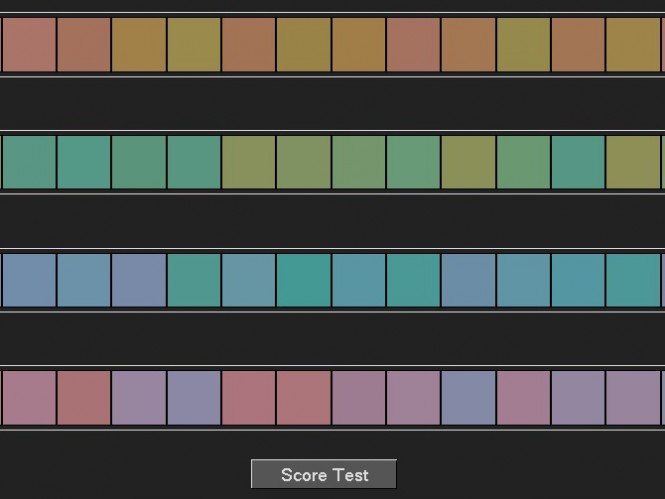Select the seventh mauve swatch in bottom row
This screenshot has height=499, width=665.
pyautogui.click(x=359, y=398)
